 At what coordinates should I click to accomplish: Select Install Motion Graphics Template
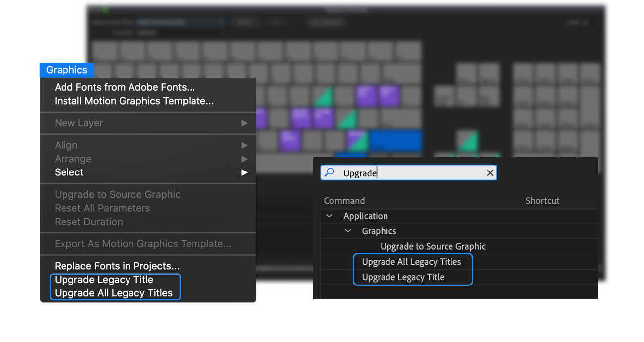coord(134,101)
